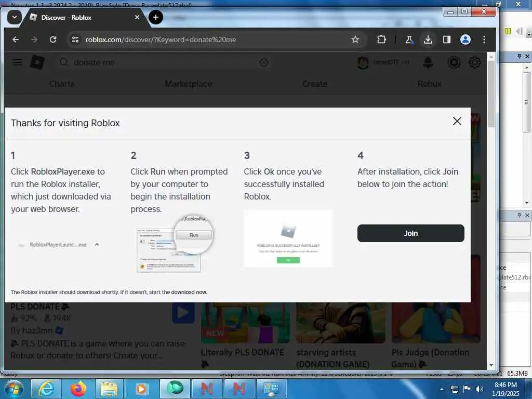Viewport: 532px width, 399px height.
Task: Click the 'donate me' search field
Action: click(x=163, y=62)
